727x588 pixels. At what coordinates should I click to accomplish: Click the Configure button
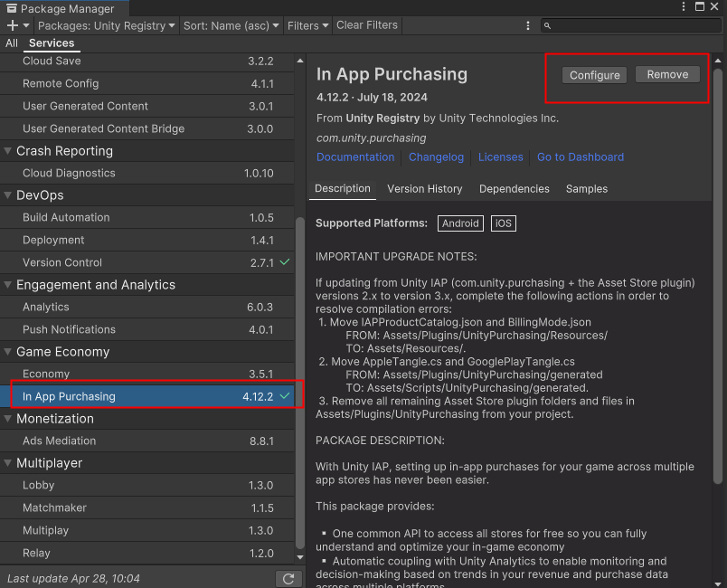tap(594, 75)
